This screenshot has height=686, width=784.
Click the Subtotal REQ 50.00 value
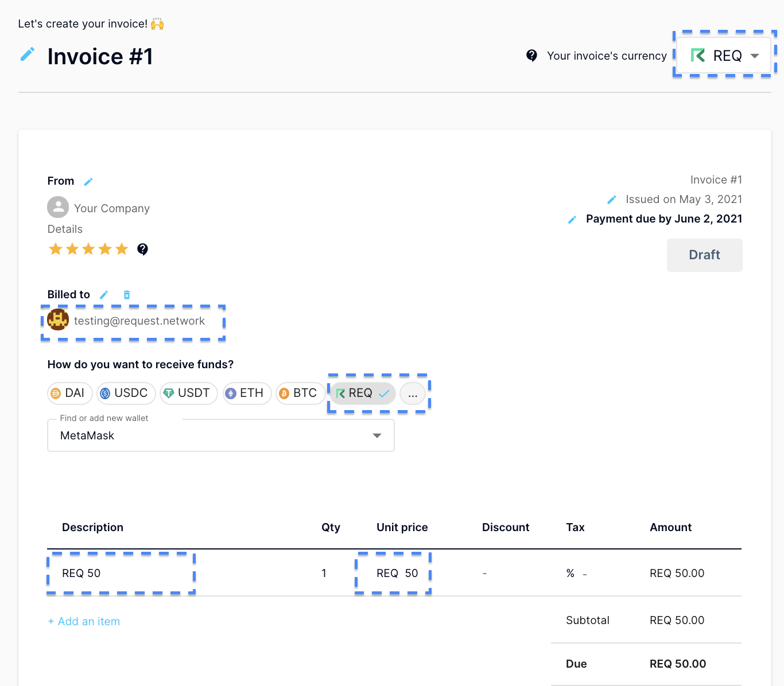677,620
